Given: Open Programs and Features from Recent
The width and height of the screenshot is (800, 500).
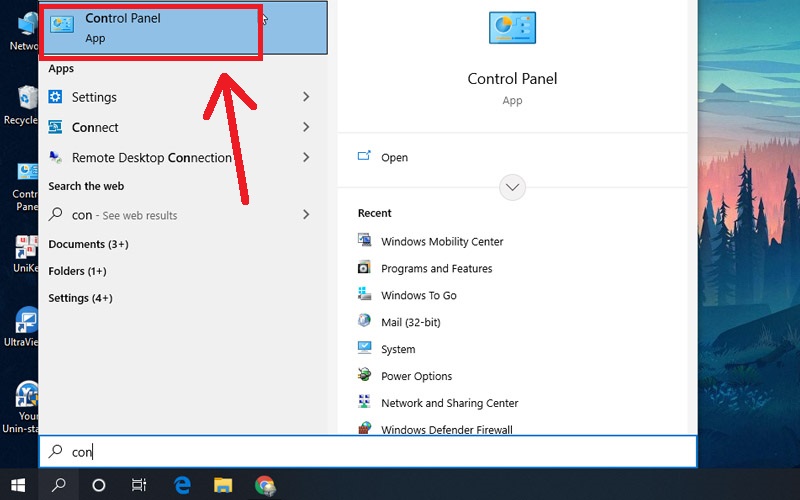Looking at the screenshot, I should (x=437, y=268).
